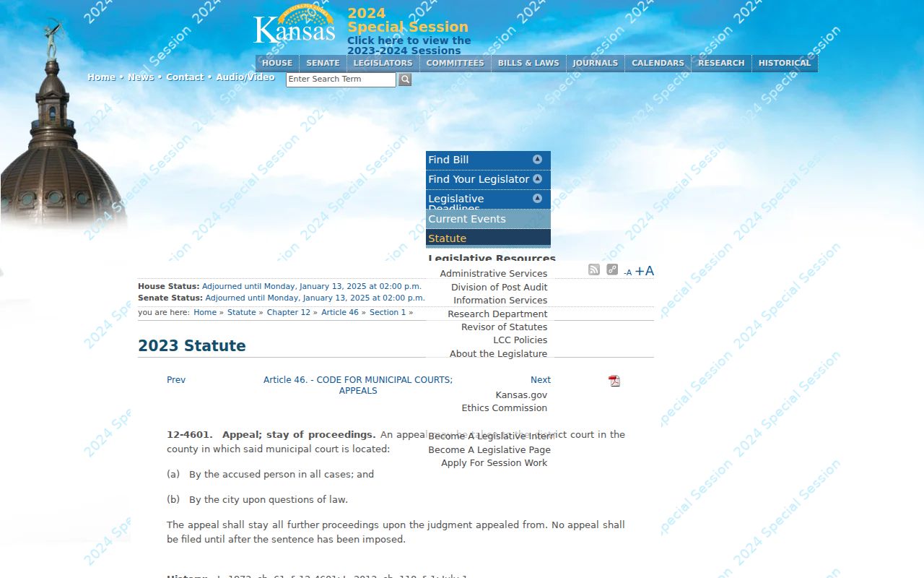
Task: Open the Administrative Services link
Action: 494,274
